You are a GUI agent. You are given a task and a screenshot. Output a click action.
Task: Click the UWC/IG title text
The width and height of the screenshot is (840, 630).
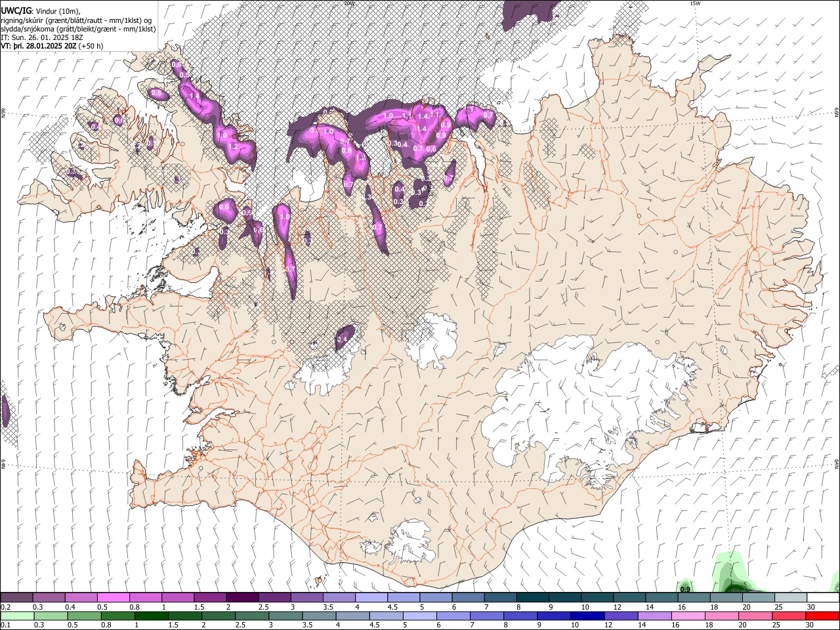(x=16, y=10)
